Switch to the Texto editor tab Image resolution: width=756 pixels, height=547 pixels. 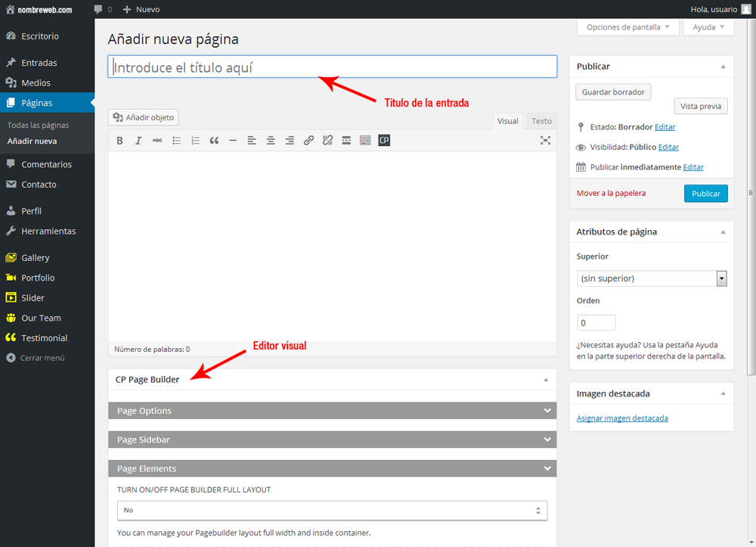[541, 121]
